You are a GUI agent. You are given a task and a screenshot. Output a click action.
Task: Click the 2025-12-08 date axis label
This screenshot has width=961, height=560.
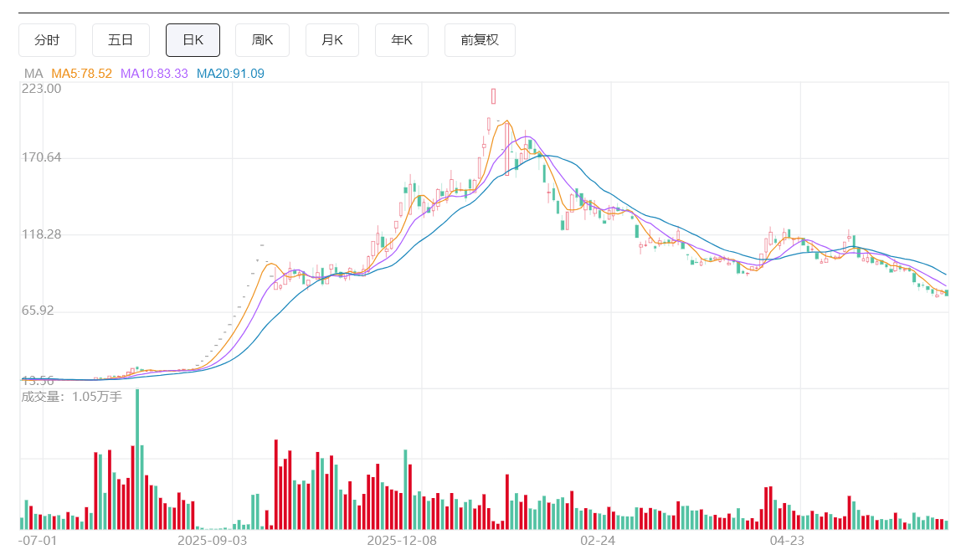(402, 541)
